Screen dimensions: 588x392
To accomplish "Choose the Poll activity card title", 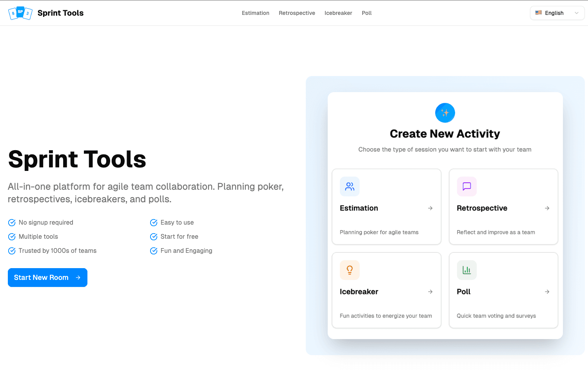I will tap(463, 292).
